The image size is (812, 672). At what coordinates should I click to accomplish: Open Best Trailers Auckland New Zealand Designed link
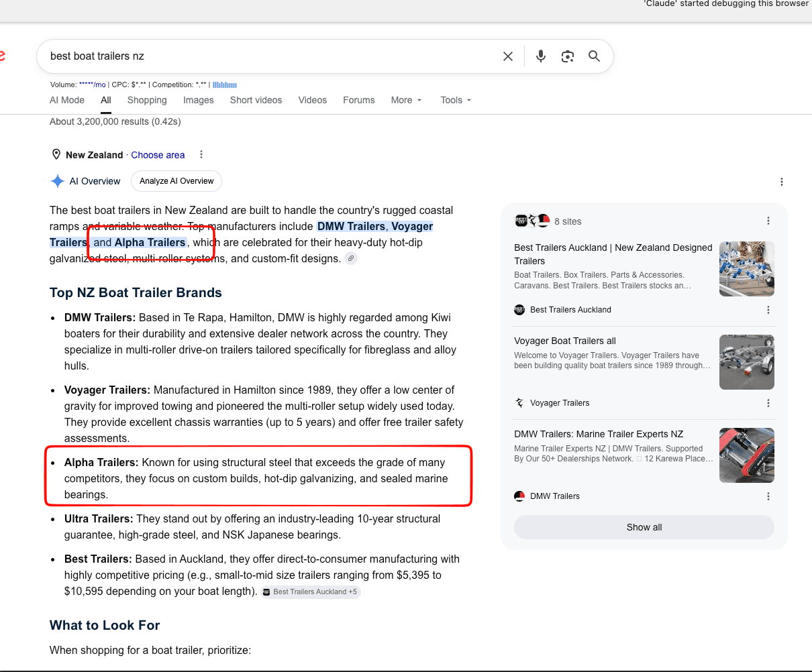(613, 254)
